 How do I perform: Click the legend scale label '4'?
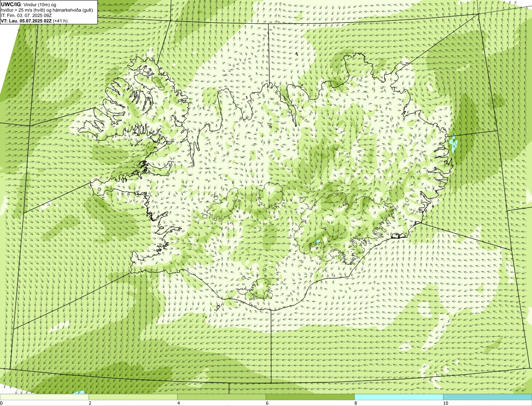tap(178, 403)
